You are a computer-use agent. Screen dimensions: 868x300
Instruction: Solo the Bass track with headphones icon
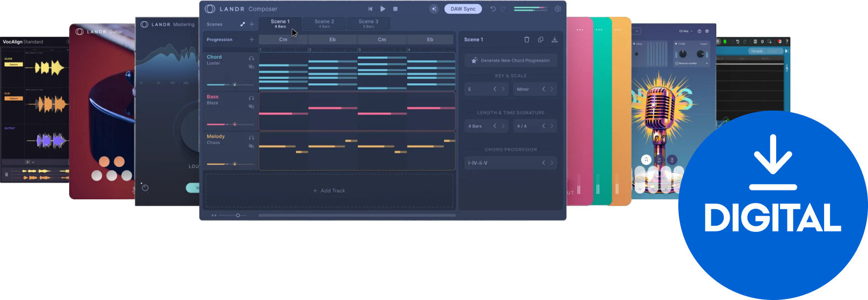(251, 98)
